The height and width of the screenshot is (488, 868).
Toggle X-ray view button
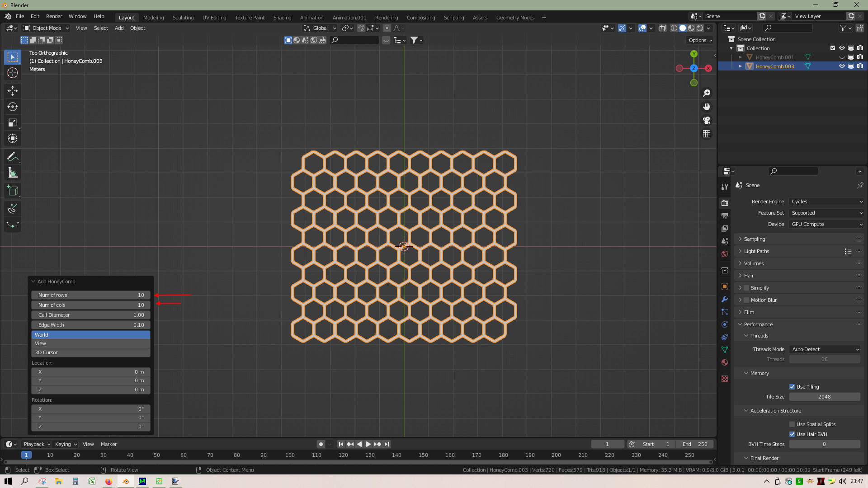coord(663,28)
